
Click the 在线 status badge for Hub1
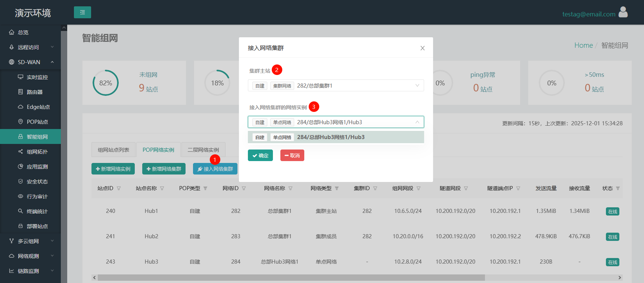pyautogui.click(x=613, y=211)
